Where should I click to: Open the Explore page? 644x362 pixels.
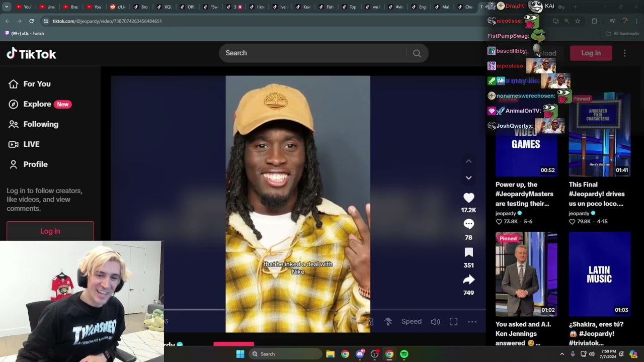40,104
